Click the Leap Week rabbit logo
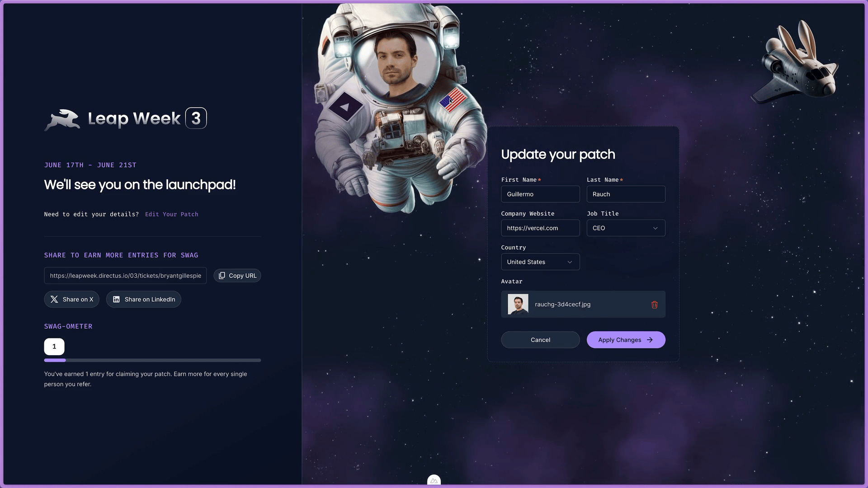 pos(62,119)
